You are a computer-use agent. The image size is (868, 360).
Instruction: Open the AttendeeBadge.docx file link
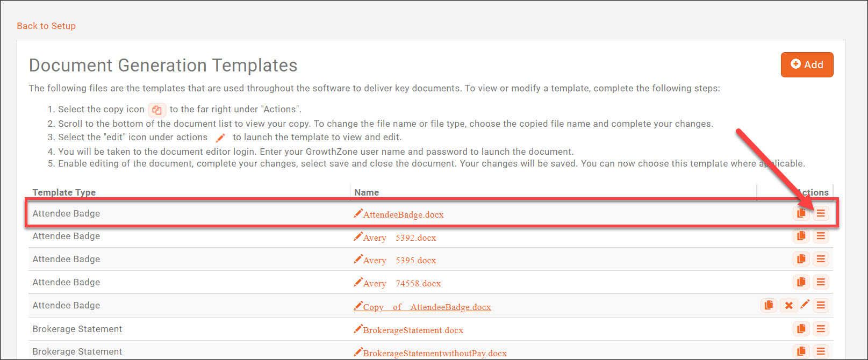pos(403,214)
